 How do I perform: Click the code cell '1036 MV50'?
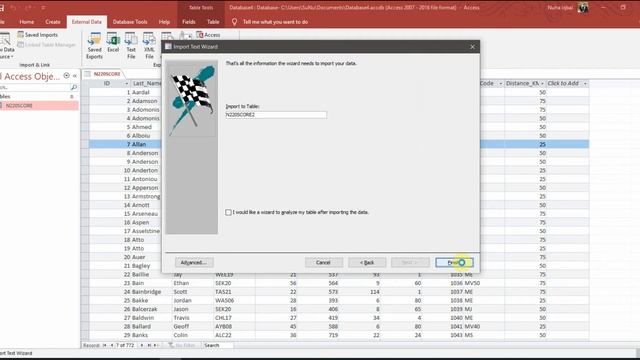click(465, 283)
